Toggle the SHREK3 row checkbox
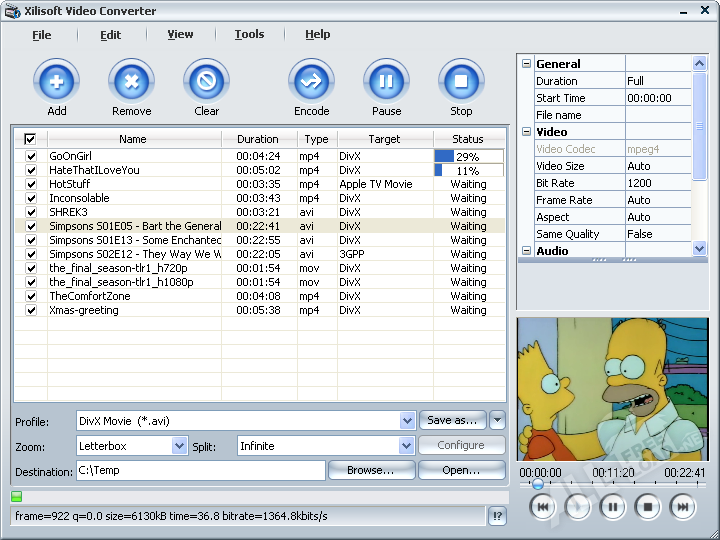The image size is (720, 540). click(30, 212)
